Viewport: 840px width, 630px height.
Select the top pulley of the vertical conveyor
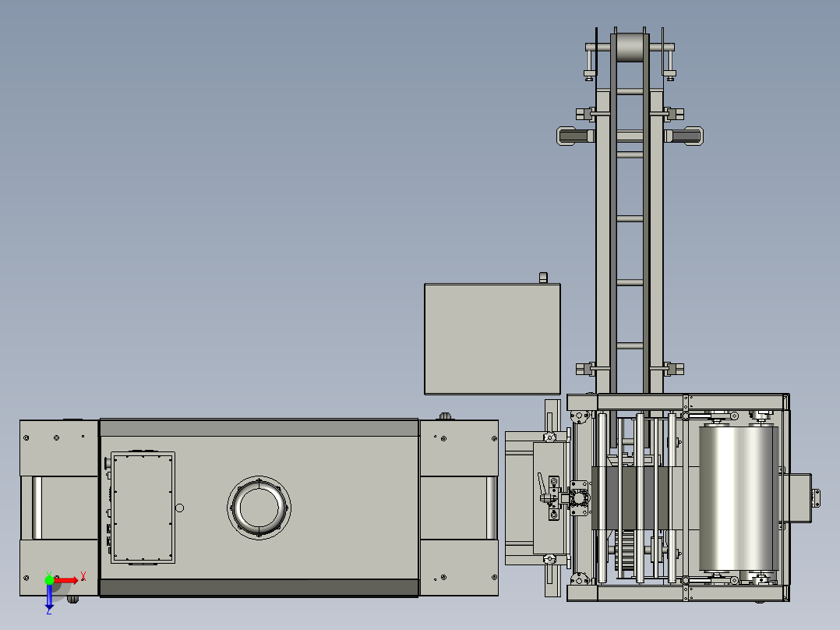click(x=630, y=48)
